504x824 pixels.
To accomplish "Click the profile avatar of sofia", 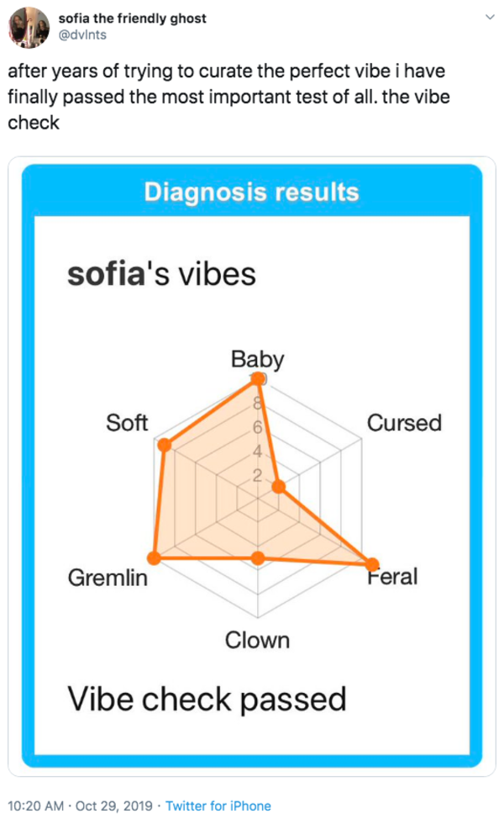I will click(29, 27).
